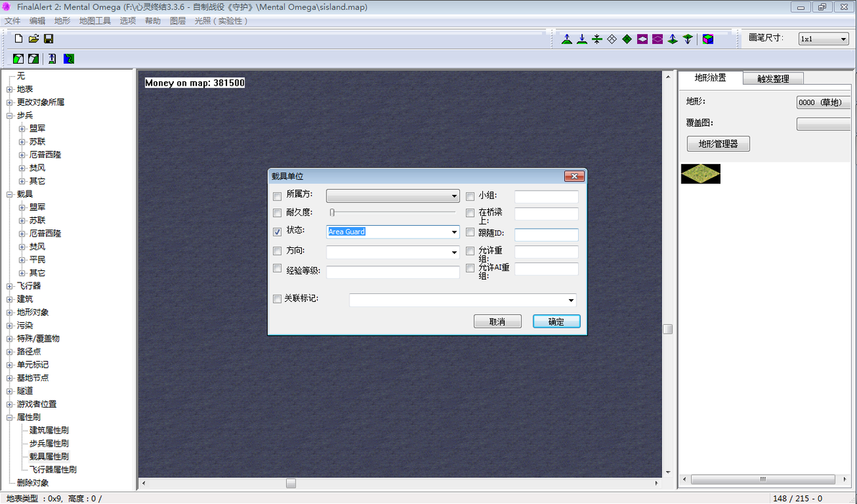The width and height of the screenshot is (857, 504).
Task: Enable the 允许重组 checkbox
Action: pos(470,252)
